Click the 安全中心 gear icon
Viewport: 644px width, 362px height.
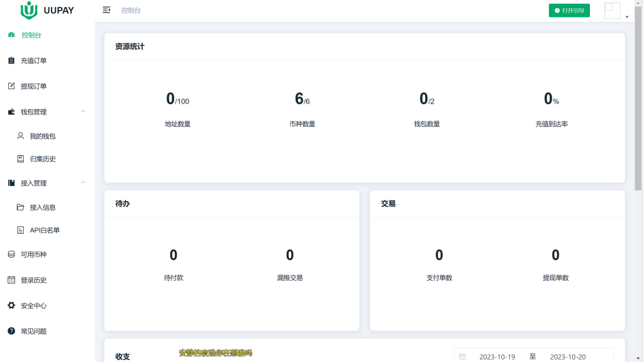(11, 305)
